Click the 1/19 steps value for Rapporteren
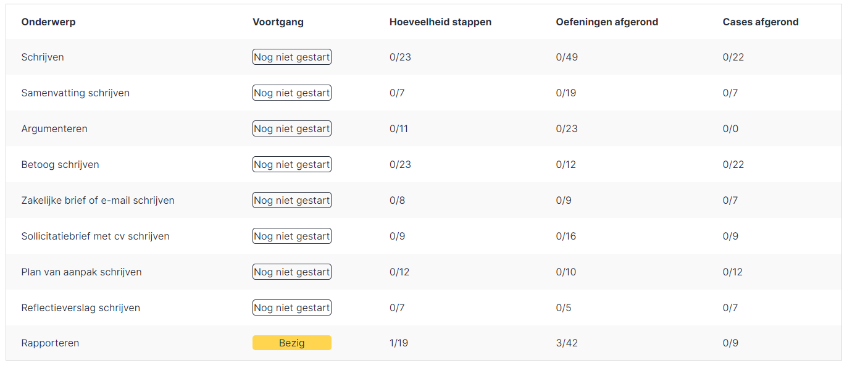The image size is (868, 368). [x=399, y=343]
